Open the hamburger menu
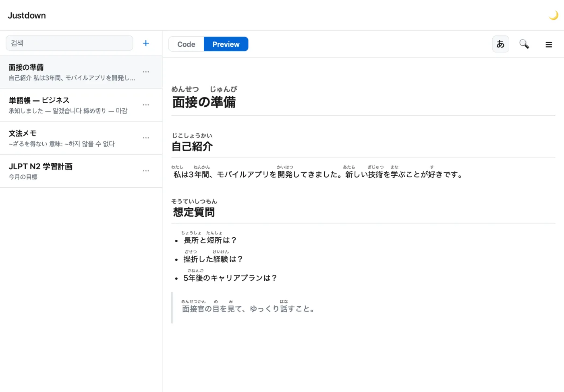Screen dimensions: 564x392 549,44
